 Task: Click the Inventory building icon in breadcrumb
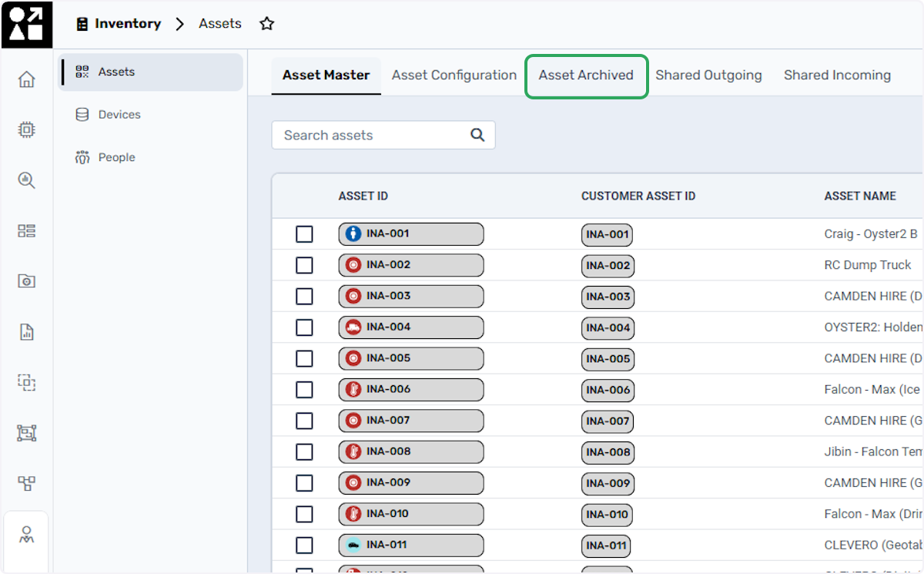[x=82, y=24]
